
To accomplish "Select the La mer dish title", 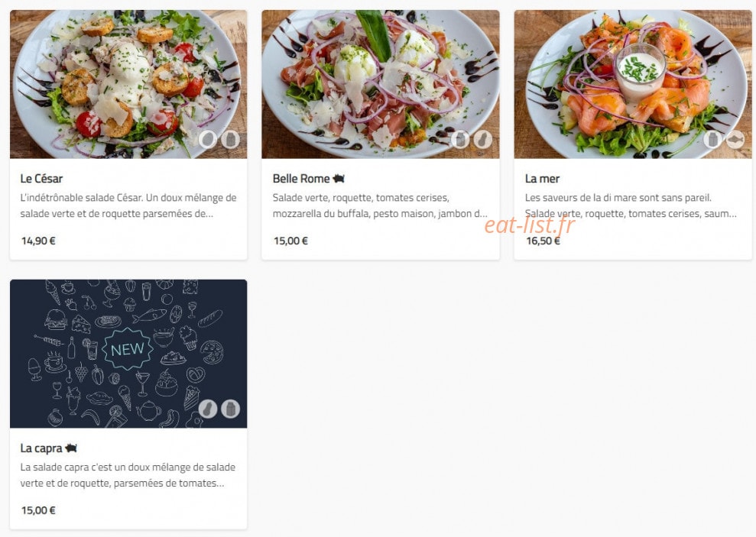I will (x=542, y=179).
